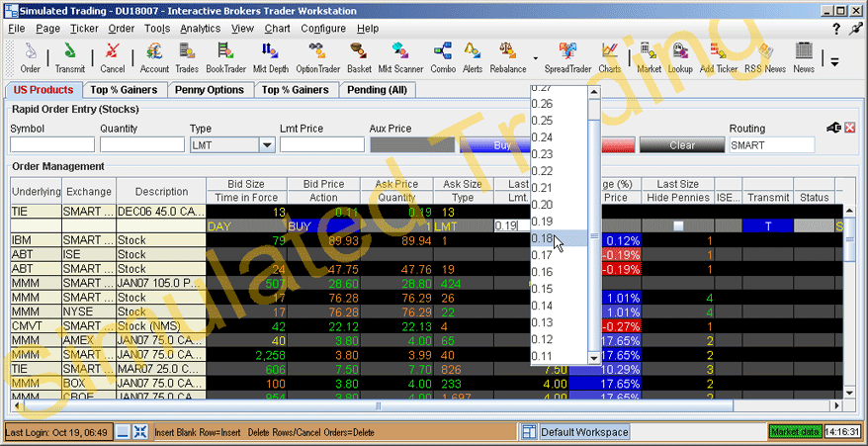868x446 pixels.
Task: Click the expand arrows icon in status bar
Action: pos(140,431)
